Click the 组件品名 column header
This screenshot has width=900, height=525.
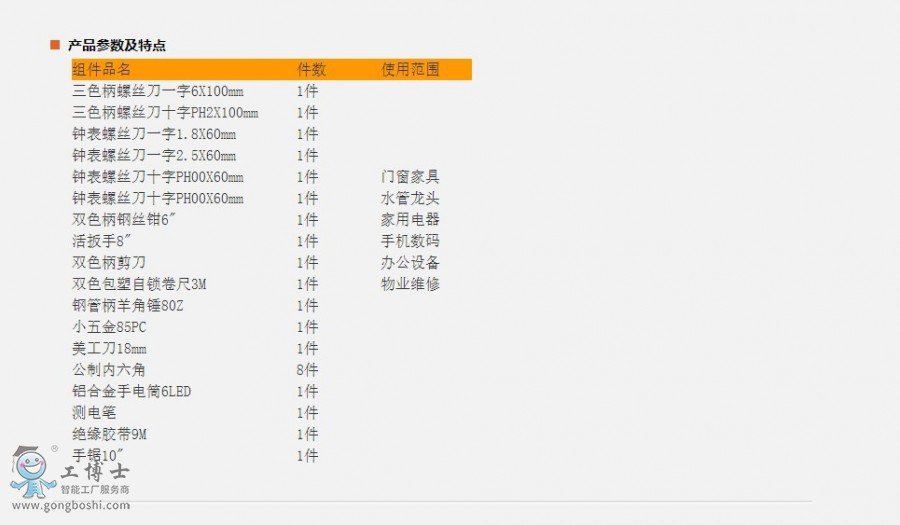click(x=102, y=70)
